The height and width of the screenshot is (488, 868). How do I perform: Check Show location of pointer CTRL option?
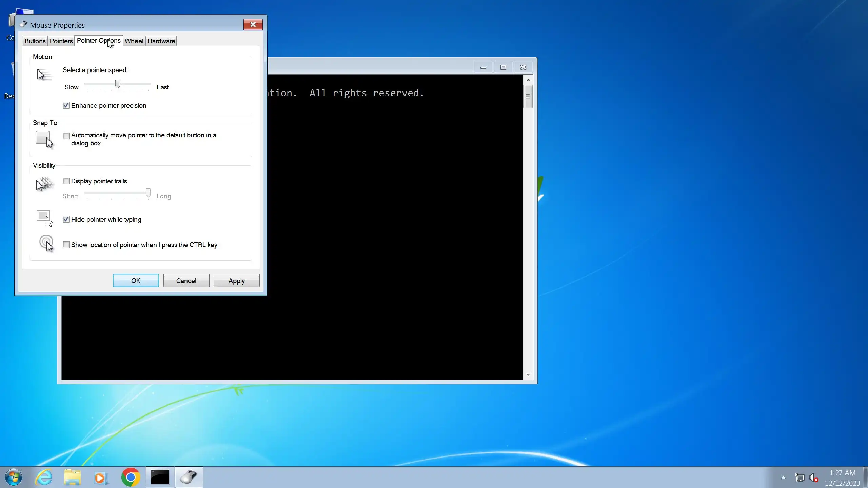66,245
